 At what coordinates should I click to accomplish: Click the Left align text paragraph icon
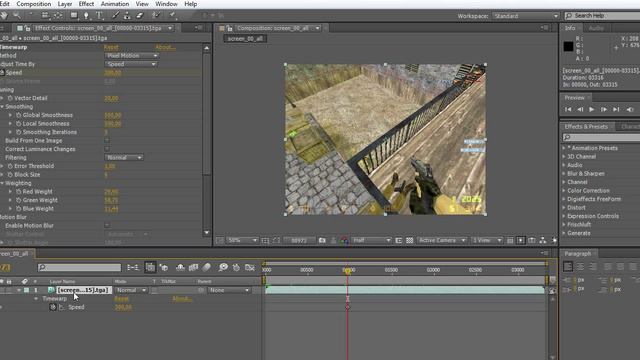(567, 267)
